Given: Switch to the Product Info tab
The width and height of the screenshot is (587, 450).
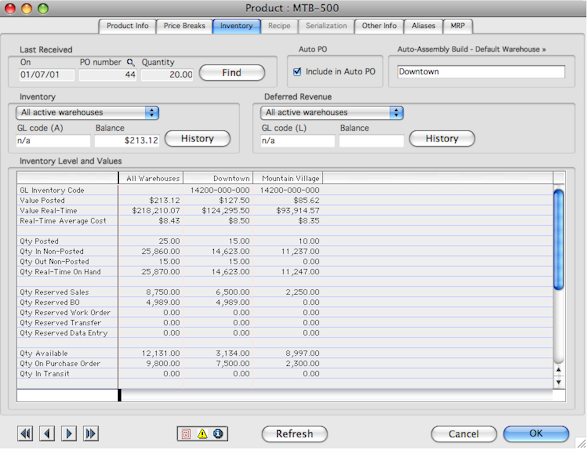Looking at the screenshot, I should 127,26.
